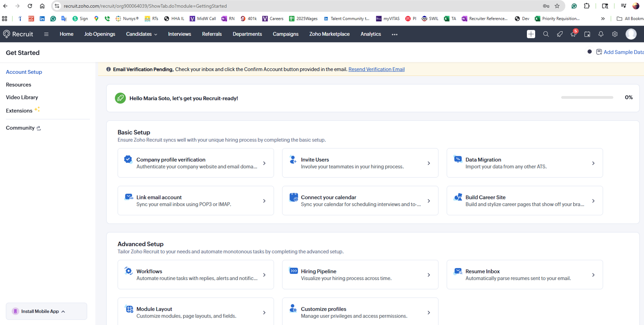Click the plus quick-create icon
Image resolution: width=644 pixels, height=325 pixels.
[531, 34]
